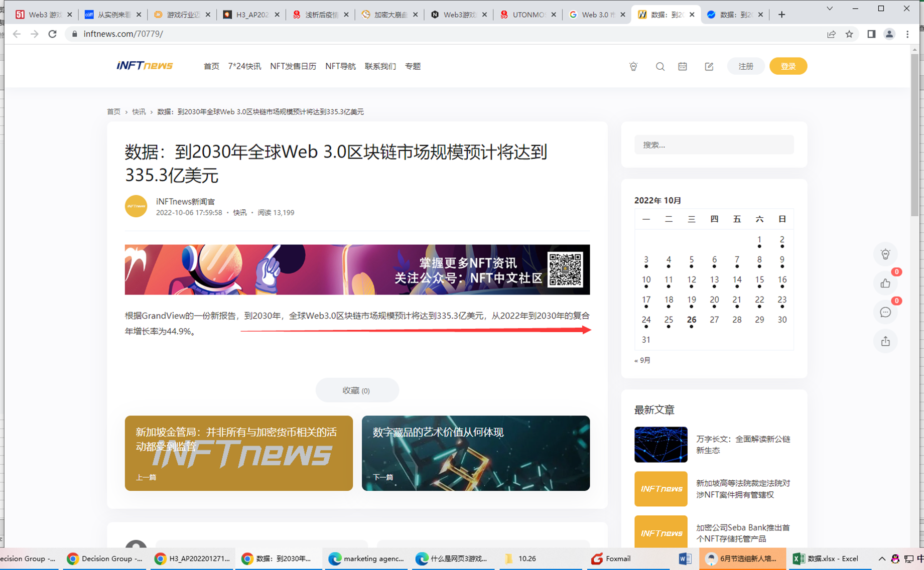Click iNFTnews新闻官 author name
Viewport: 924px width, 570px height.
185,201
